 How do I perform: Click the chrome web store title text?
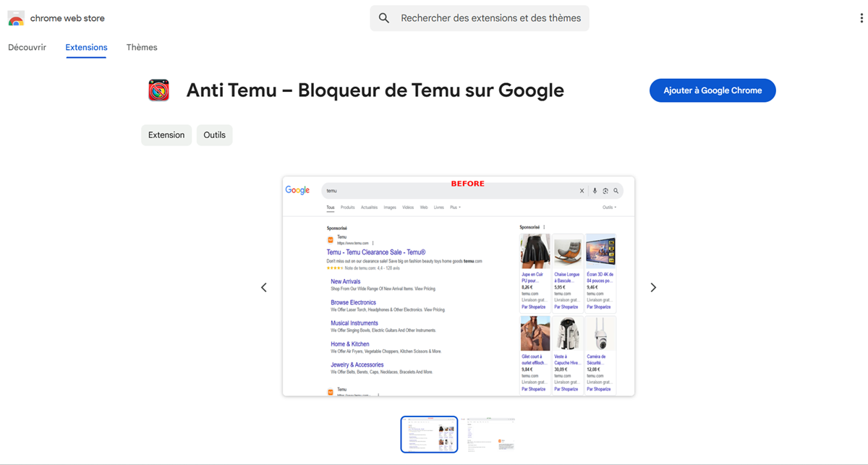[67, 18]
